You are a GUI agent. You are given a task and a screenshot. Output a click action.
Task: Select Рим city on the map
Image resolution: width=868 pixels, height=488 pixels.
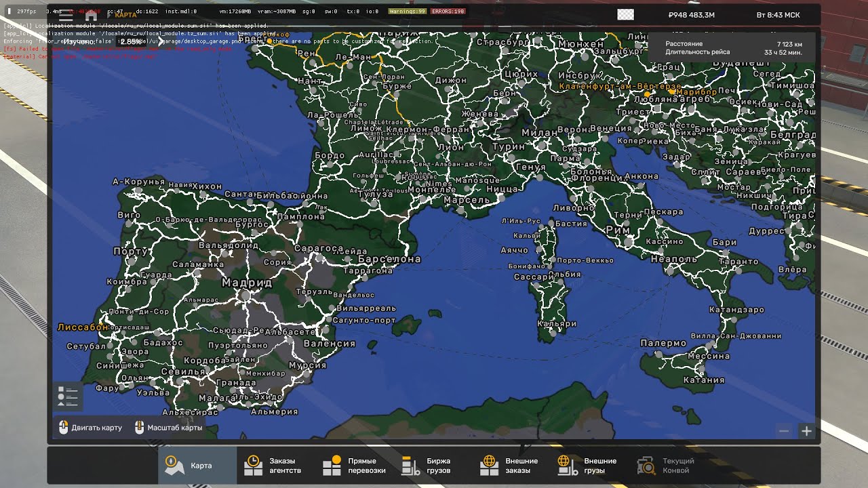coord(617,230)
